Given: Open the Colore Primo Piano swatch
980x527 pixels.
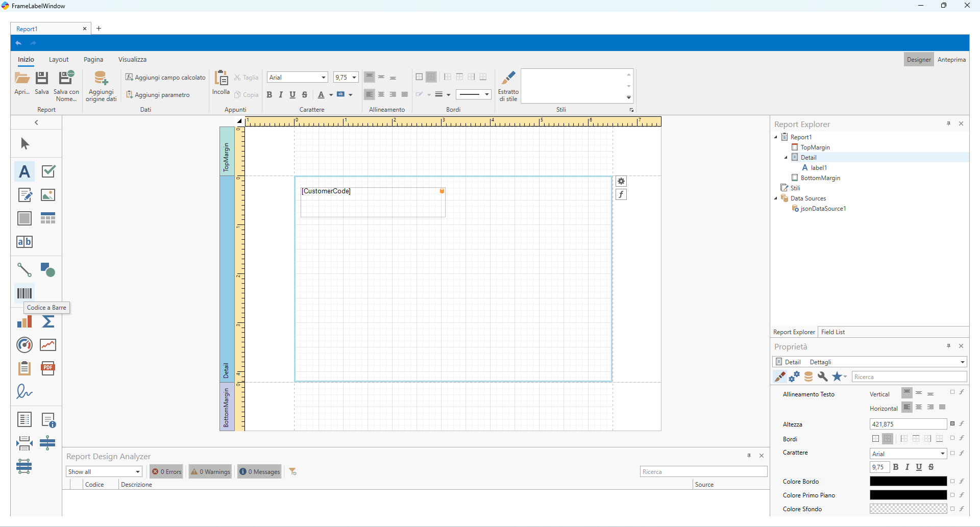Looking at the screenshot, I should (x=908, y=495).
